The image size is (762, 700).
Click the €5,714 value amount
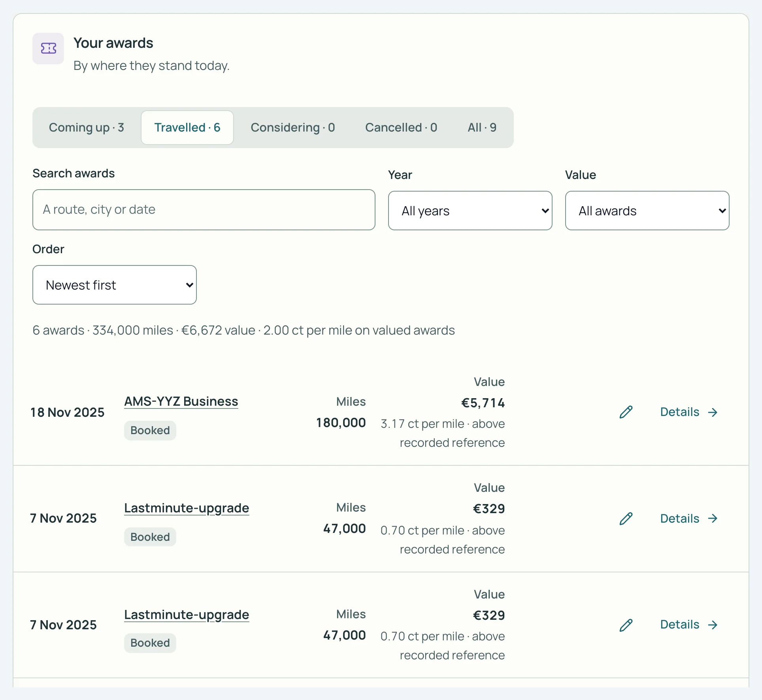pos(483,403)
